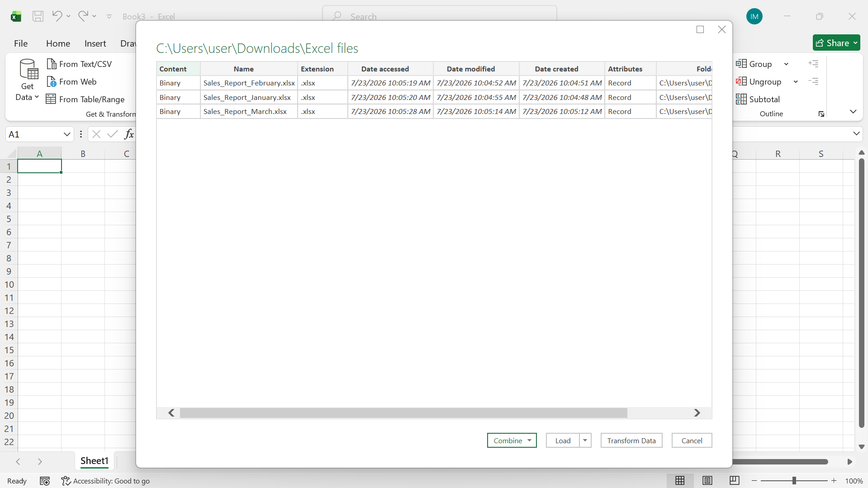Select the Sales_Report_February.xlsx name cell
This screenshot has width=868, height=488.
[249, 83]
